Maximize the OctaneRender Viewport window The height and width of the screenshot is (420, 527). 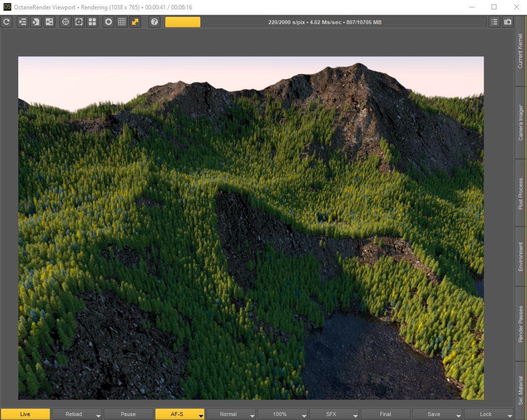point(494,7)
